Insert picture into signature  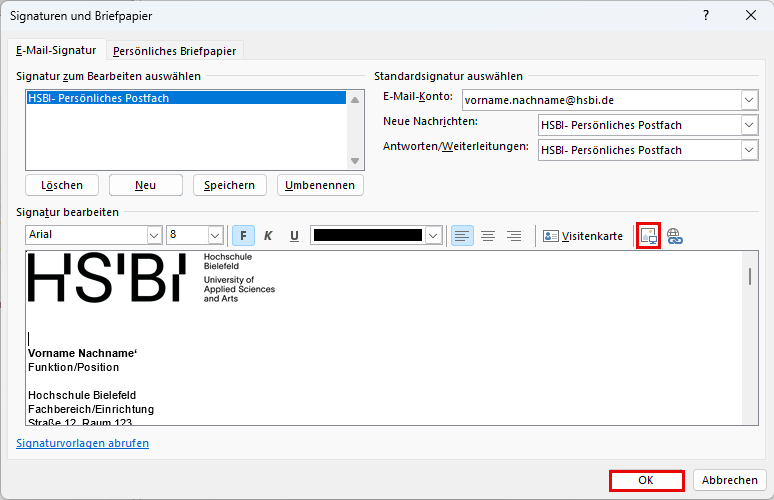click(x=649, y=236)
